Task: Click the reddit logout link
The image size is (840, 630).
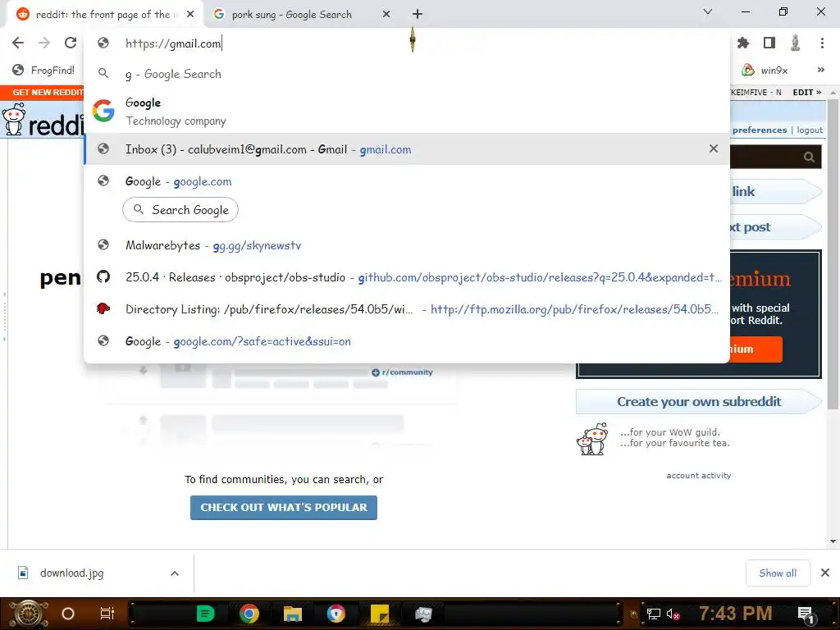Action: pyautogui.click(x=810, y=130)
